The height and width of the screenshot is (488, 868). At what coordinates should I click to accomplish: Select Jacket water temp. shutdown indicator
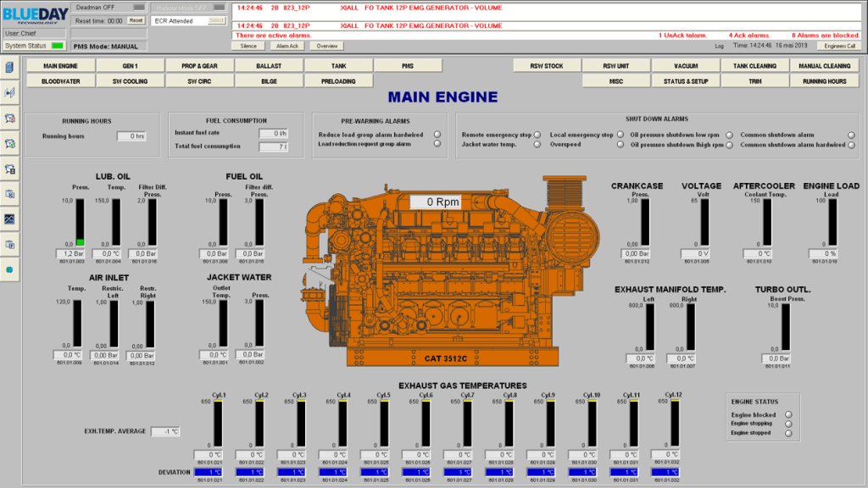click(537, 144)
